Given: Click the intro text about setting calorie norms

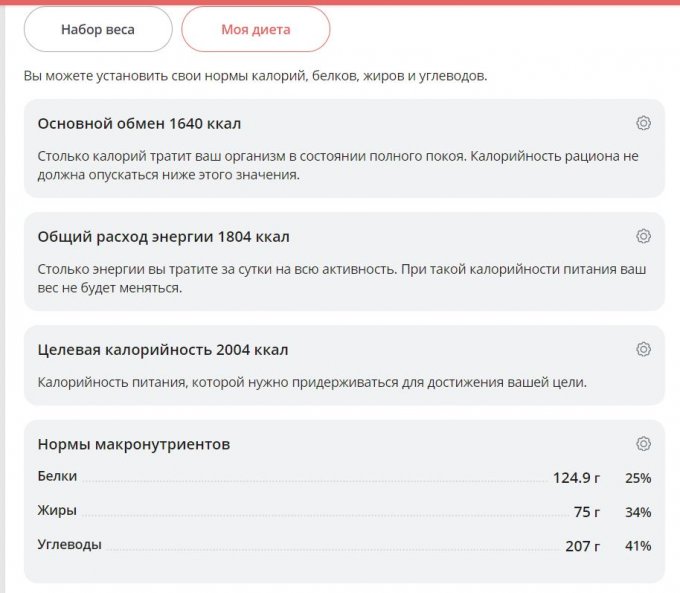Looking at the screenshot, I should [x=255, y=76].
